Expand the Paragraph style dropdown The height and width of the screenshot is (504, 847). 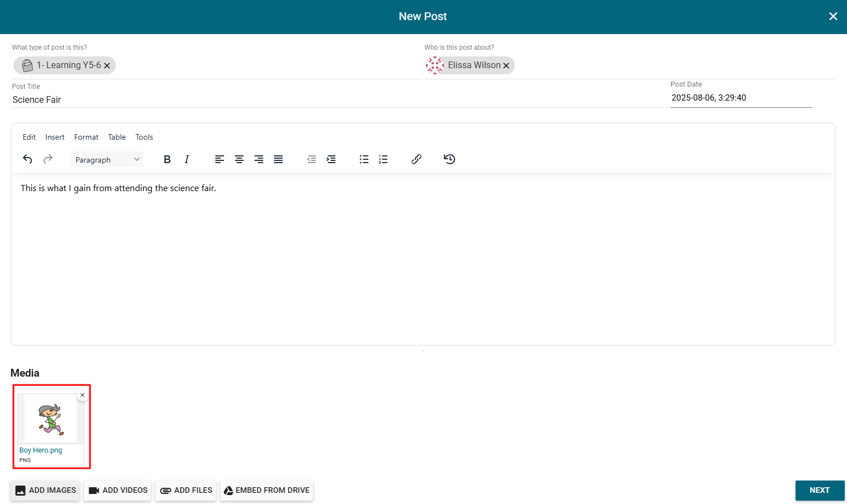tap(107, 160)
